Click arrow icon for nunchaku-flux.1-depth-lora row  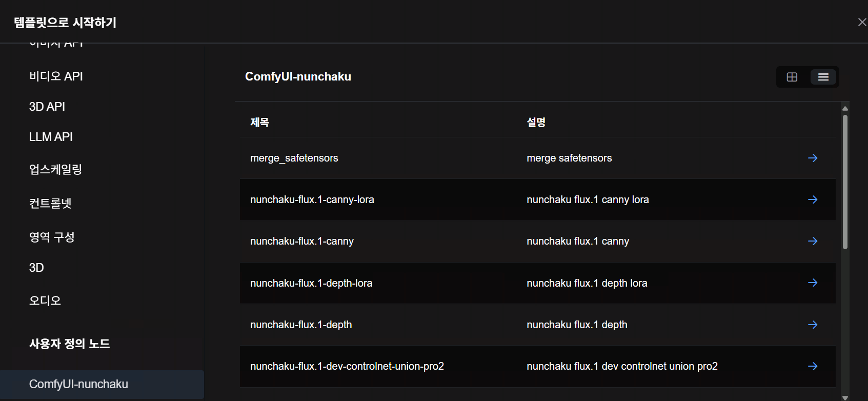813,283
